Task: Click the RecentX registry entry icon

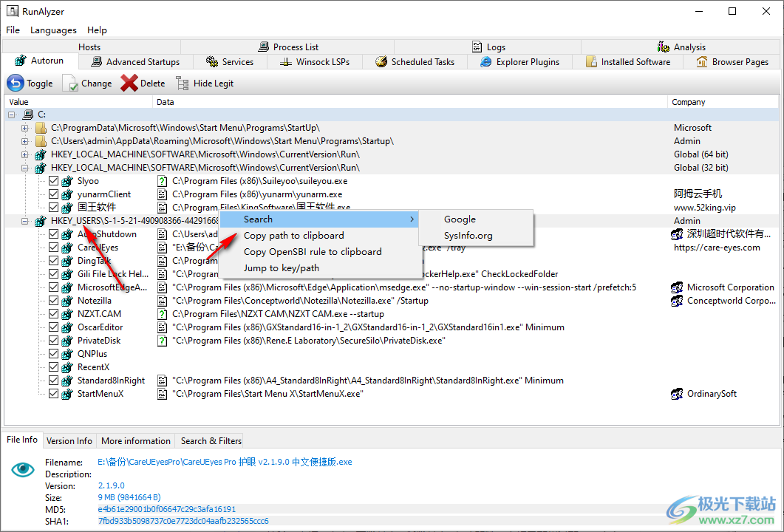Action: [67, 367]
